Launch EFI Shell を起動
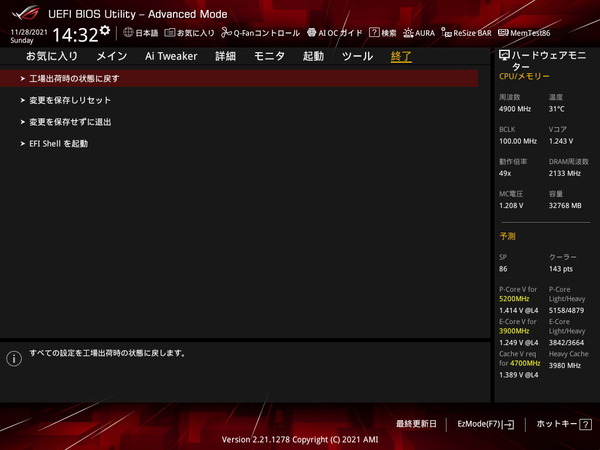Screen dimensions: 600x450 (58, 144)
